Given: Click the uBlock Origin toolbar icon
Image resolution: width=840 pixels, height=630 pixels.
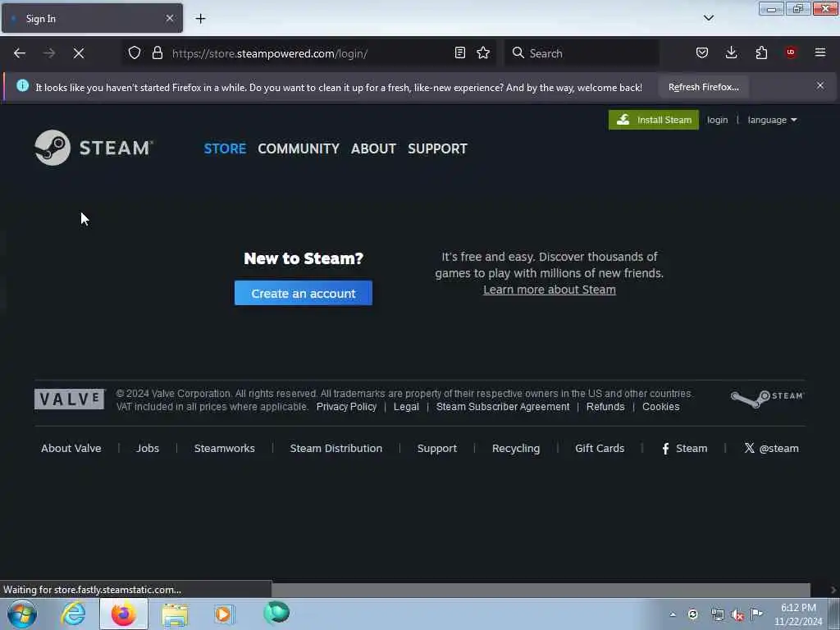Looking at the screenshot, I should (x=791, y=52).
